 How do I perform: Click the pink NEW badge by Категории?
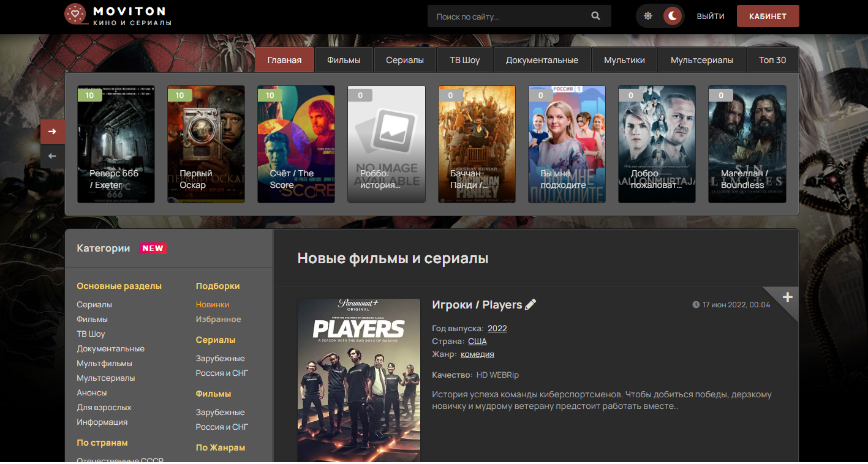coord(153,249)
